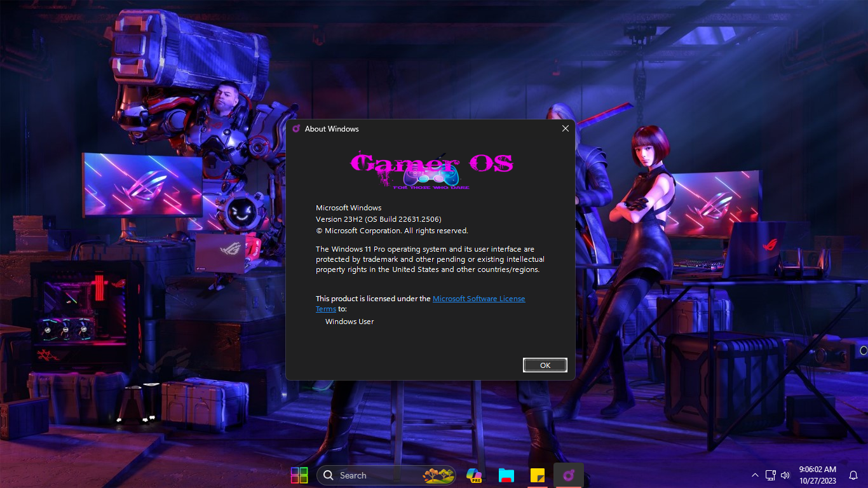Screen dimensions: 868x488
Task: Click the About Windows title bar icon
Action: pos(296,128)
